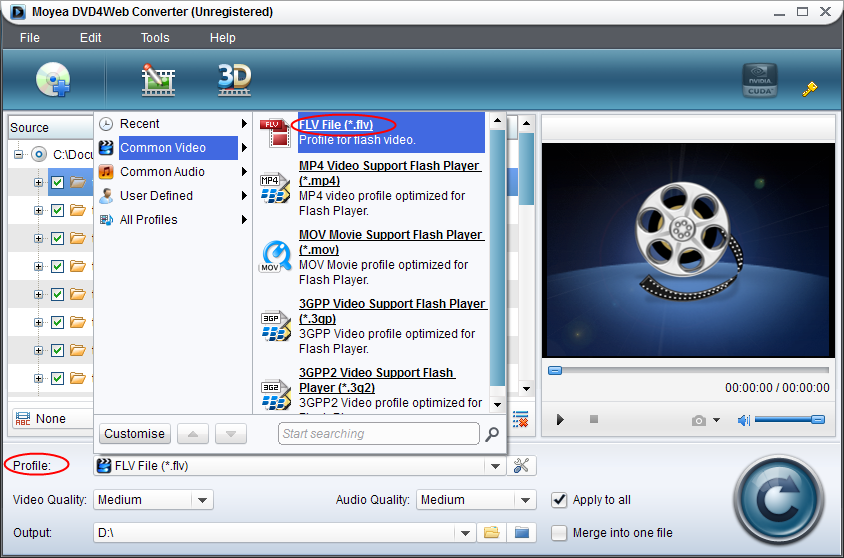The height and width of the screenshot is (558, 844).
Task: Click the preview seek bar handle
Action: pos(554,370)
